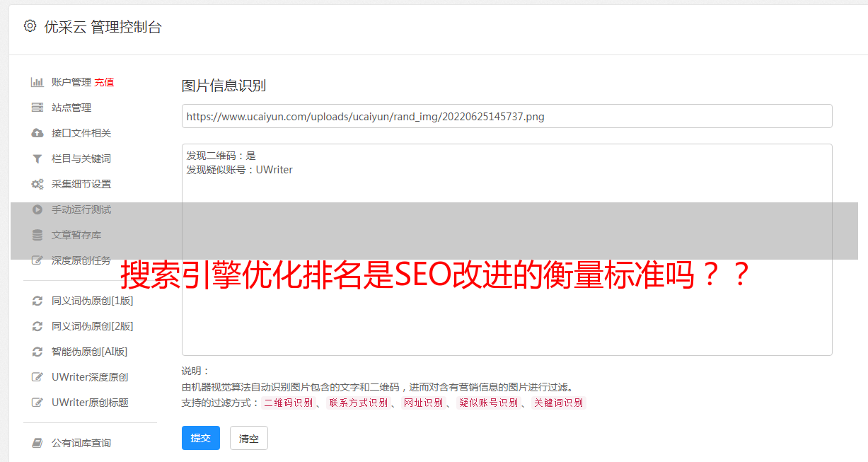
Task: Click the edit icon for UWriter深度原创
Action: coord(37,377)
